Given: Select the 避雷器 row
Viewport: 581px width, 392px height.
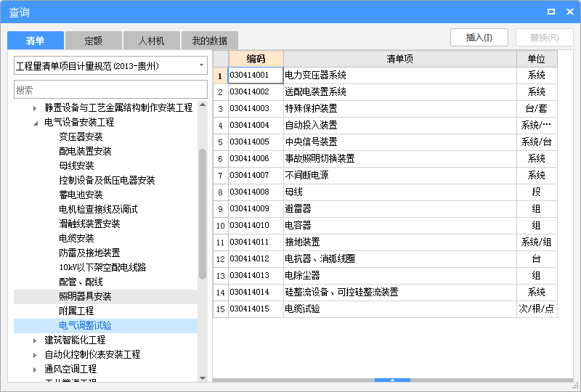Looking at the screenshot, I should pyautogui.click(x=386, y=208).
